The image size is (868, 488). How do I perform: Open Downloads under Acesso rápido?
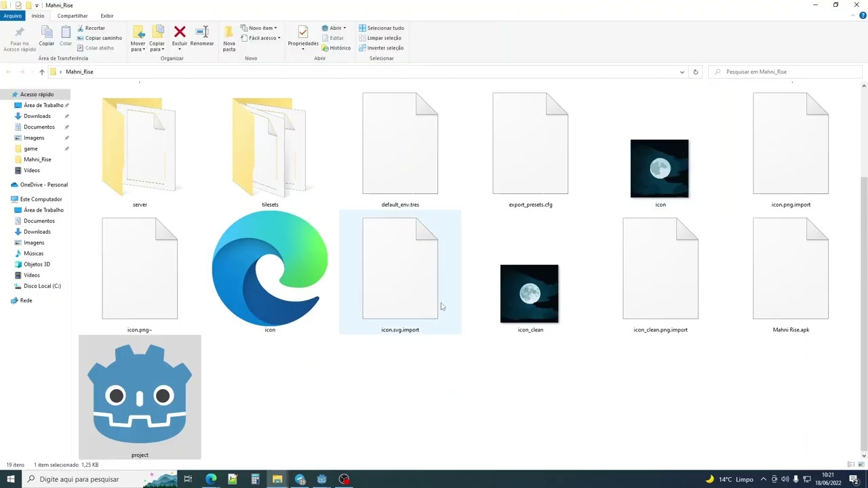click(37, 116)
